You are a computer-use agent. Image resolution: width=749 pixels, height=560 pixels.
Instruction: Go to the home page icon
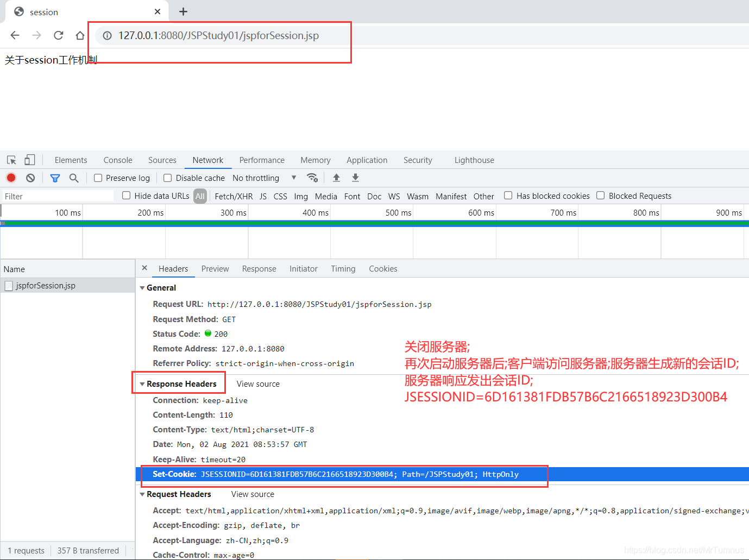click(80, 35)
